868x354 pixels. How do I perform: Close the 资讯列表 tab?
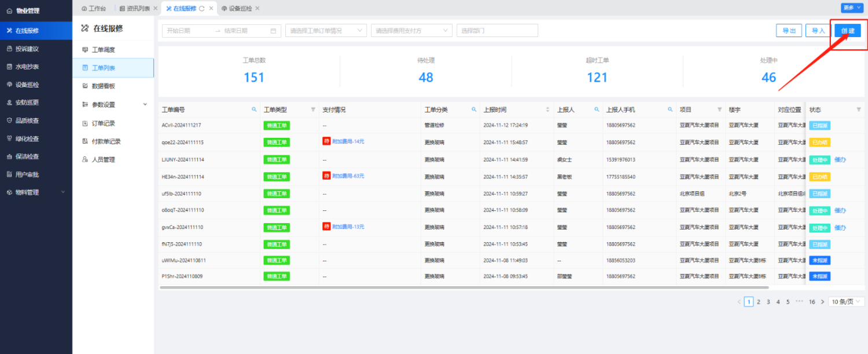155,8
